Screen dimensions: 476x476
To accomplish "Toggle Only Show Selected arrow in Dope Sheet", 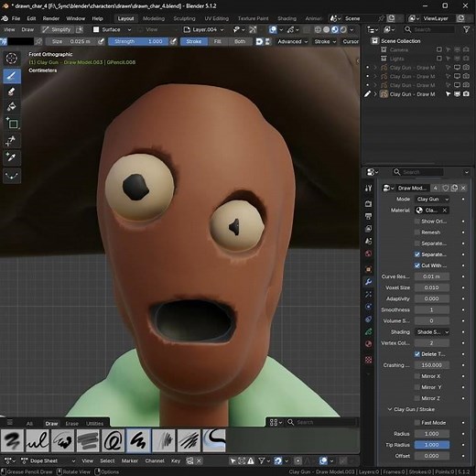I will click(233, 460).
